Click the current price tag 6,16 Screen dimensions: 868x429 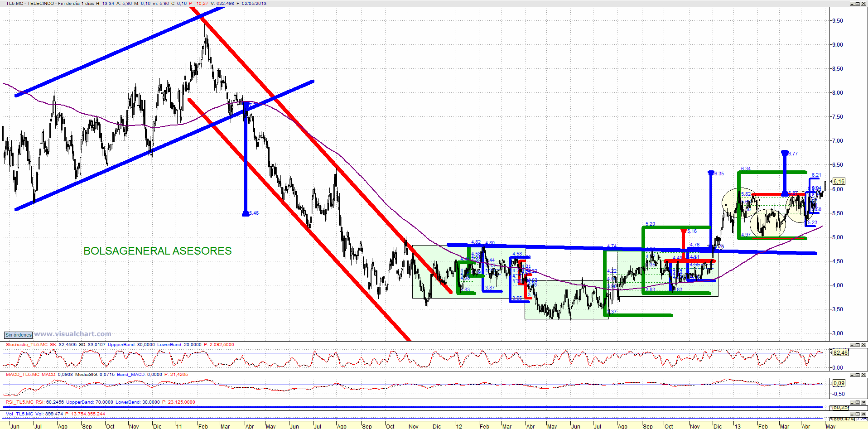tap(839, 181)
